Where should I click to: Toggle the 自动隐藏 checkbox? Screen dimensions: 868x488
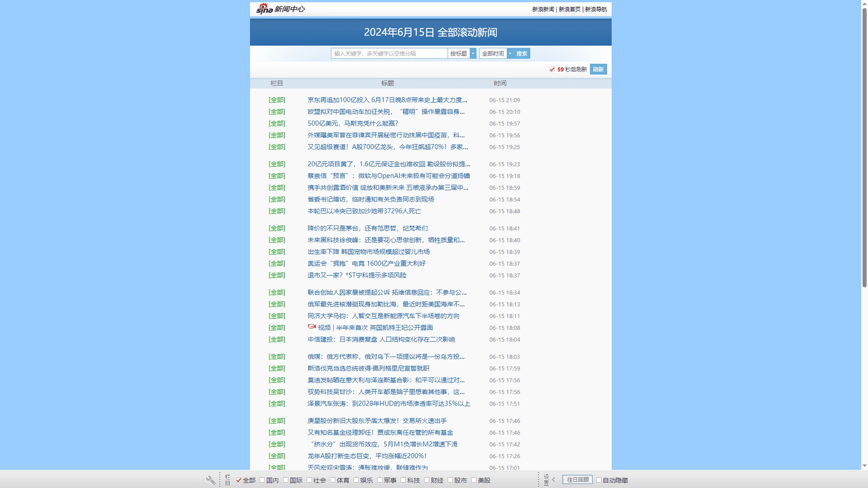click(x=599, y=480)
